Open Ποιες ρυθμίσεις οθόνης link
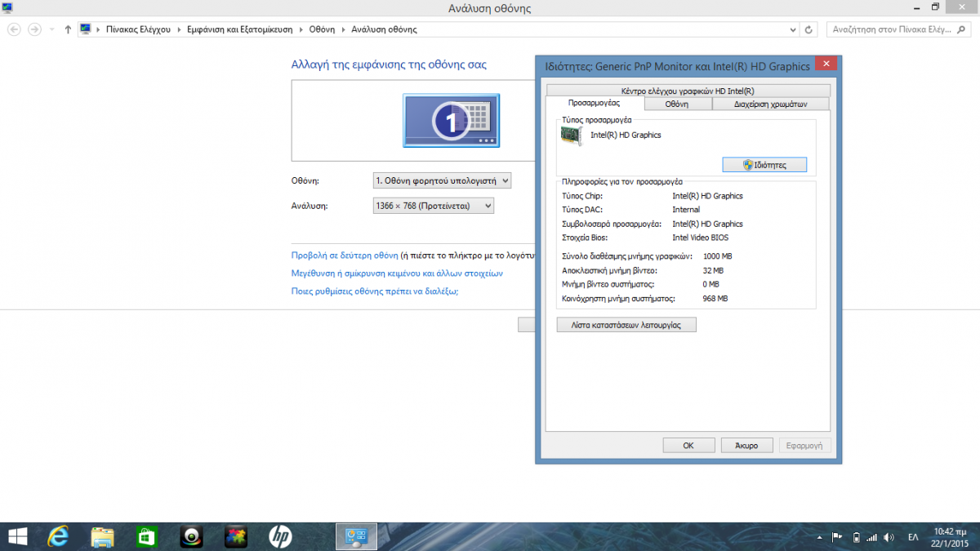The width and height of the screenshot is (980, 551). (375, 291)
